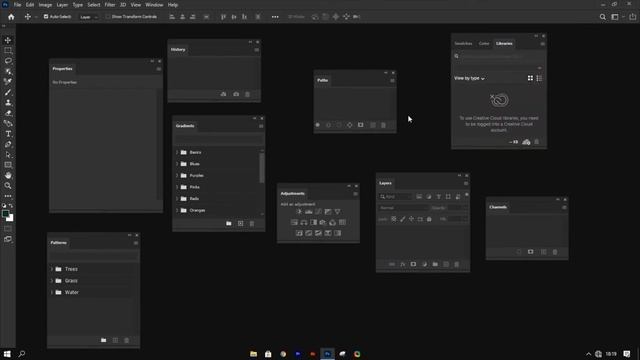The width and height of the screenshot is (640, 360).
Task: Toggle lock position icon in Layers panel
Action: [x=411, y=219]
